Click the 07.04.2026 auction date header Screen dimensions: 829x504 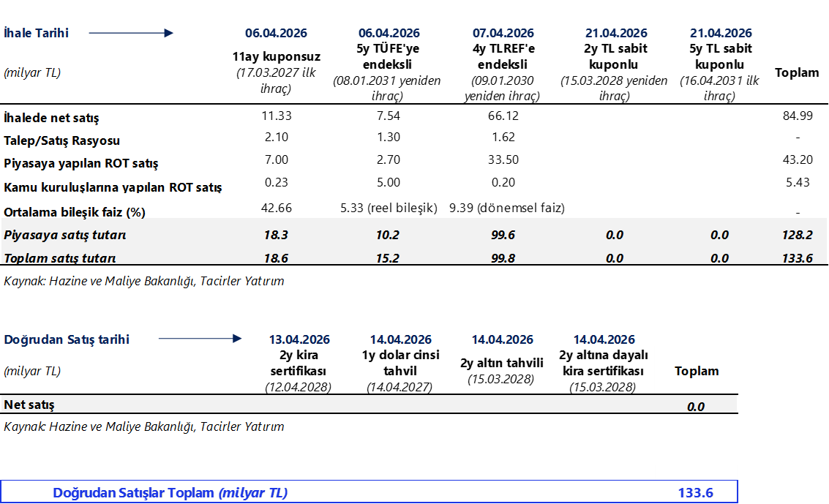coord(503,33)
